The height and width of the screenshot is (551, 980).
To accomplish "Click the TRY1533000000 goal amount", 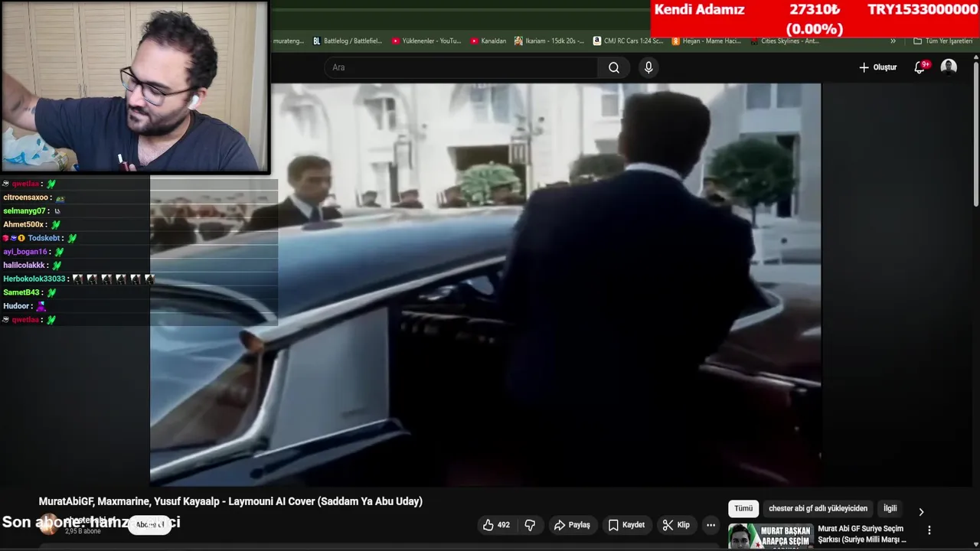I will pos(923,10).
